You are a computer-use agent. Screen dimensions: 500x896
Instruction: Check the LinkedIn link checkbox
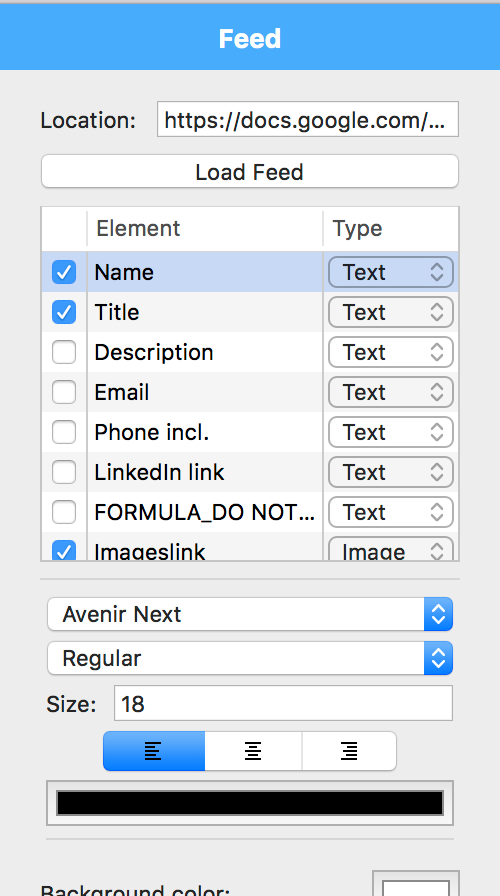64,472
